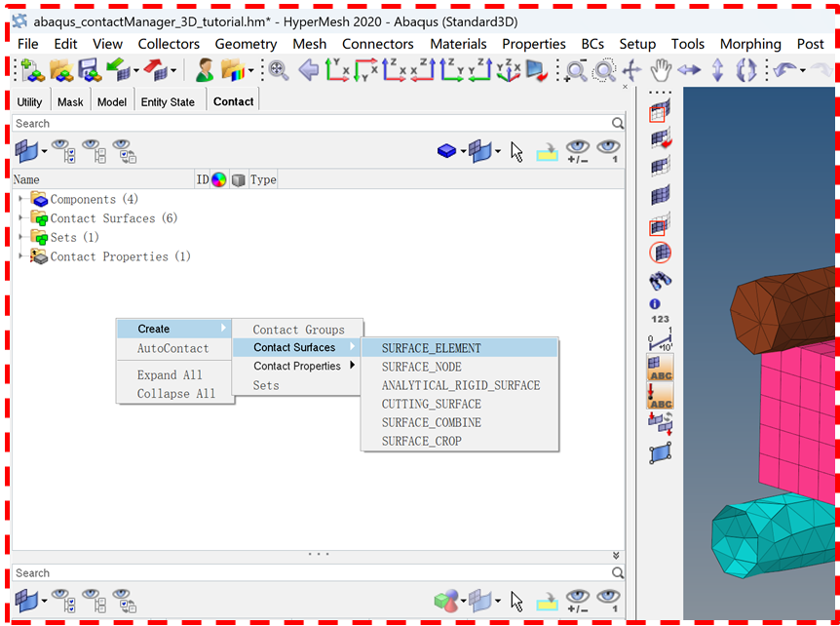Click the rotate left-right double arrow
The height and width of the screenshot is (626, 840).
tap(689, 70)
